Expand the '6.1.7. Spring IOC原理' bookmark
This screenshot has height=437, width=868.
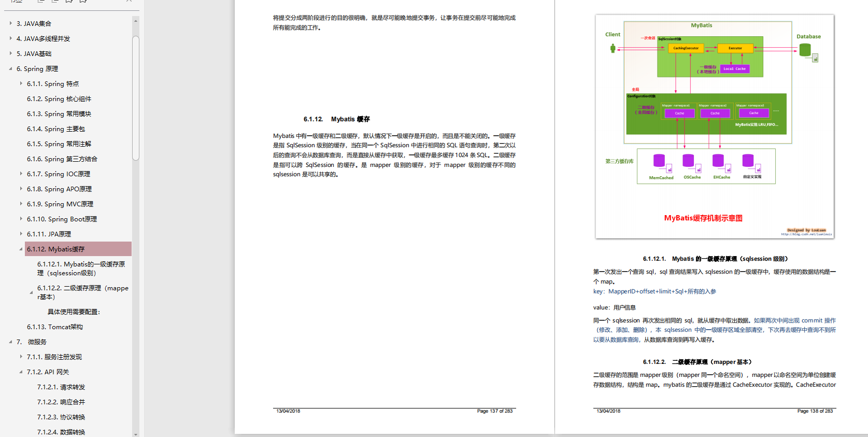tap(21, 174)
